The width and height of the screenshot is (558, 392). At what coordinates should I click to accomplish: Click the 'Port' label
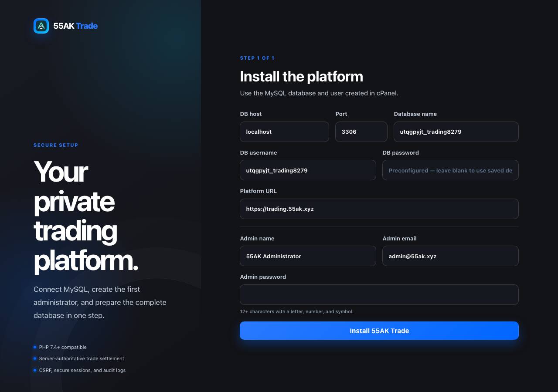[x=341, y=114]
